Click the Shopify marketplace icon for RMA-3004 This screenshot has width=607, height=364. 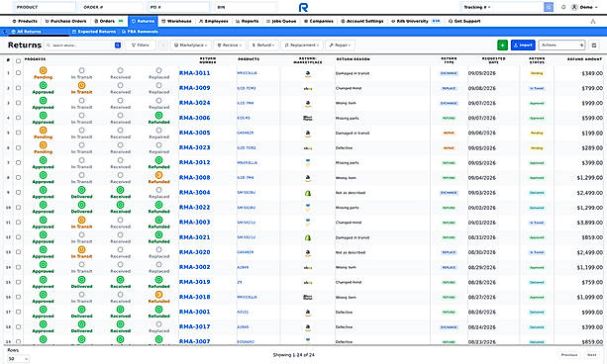[x=308, y=193]
